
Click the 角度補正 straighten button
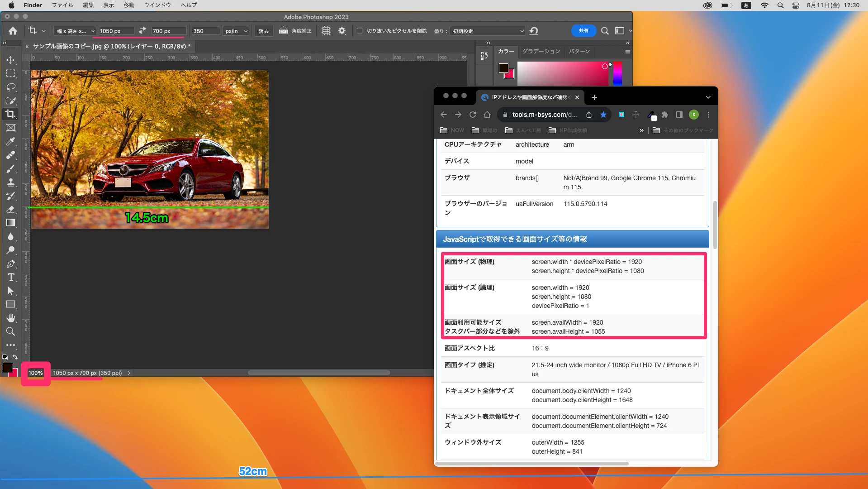295,31
